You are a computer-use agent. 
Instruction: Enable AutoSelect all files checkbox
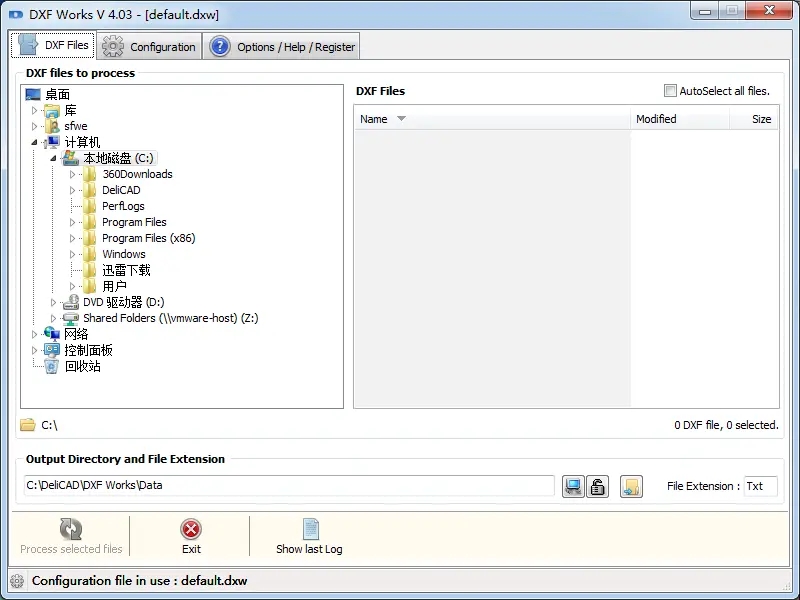coord(670,91)
